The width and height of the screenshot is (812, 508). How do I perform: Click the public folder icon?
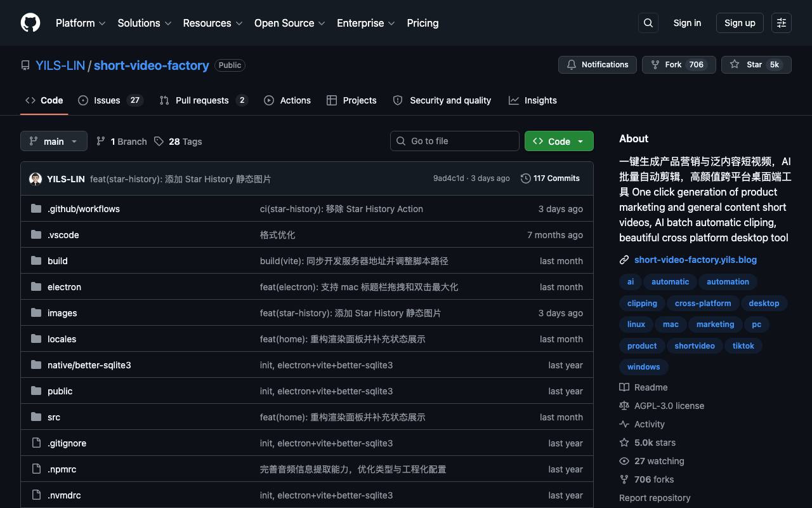[36, 391]
